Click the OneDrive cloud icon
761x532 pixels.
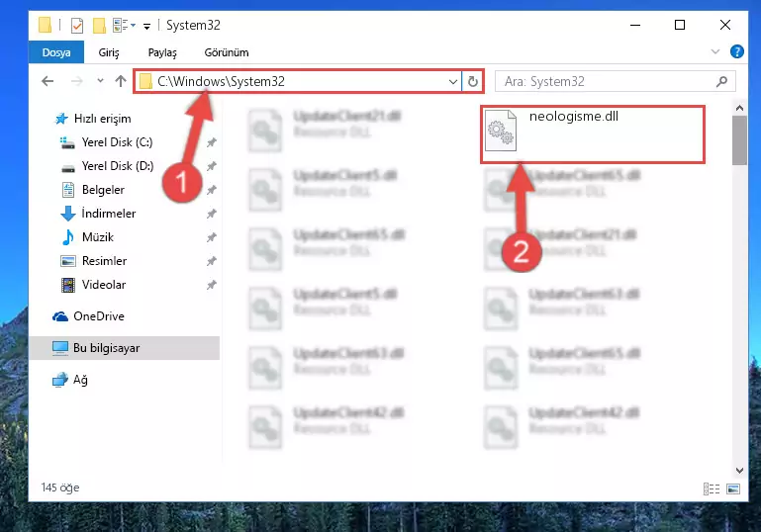click(x=60, y=316)
